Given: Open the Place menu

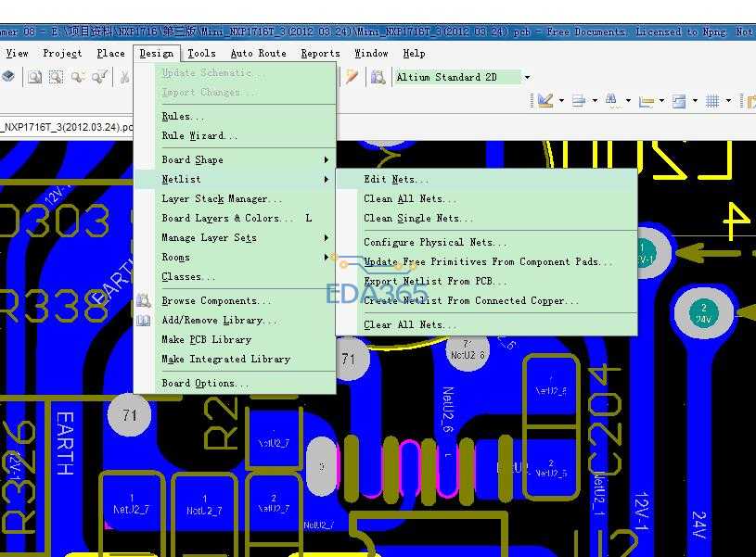Looking at the screenshot, I should tap(110, 53).
